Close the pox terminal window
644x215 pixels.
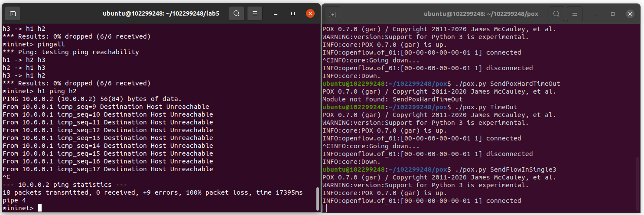pyautogui.click(x=630, y=14)
